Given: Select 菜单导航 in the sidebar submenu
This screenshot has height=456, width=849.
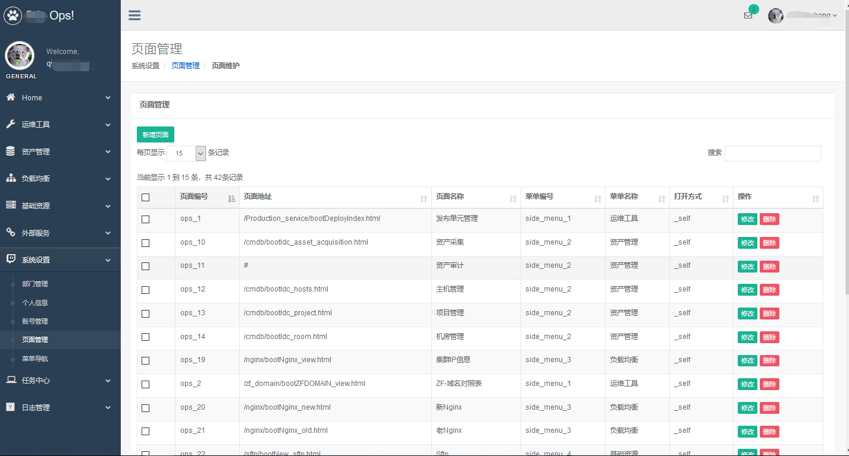Looking at the screenshot, I should [x=35, y=358].
